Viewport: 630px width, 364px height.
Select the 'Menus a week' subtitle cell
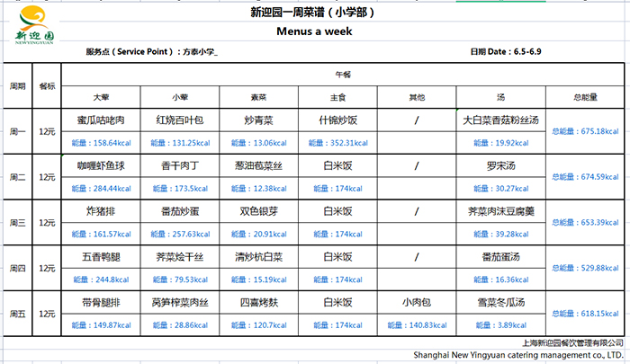click(314, 31)
